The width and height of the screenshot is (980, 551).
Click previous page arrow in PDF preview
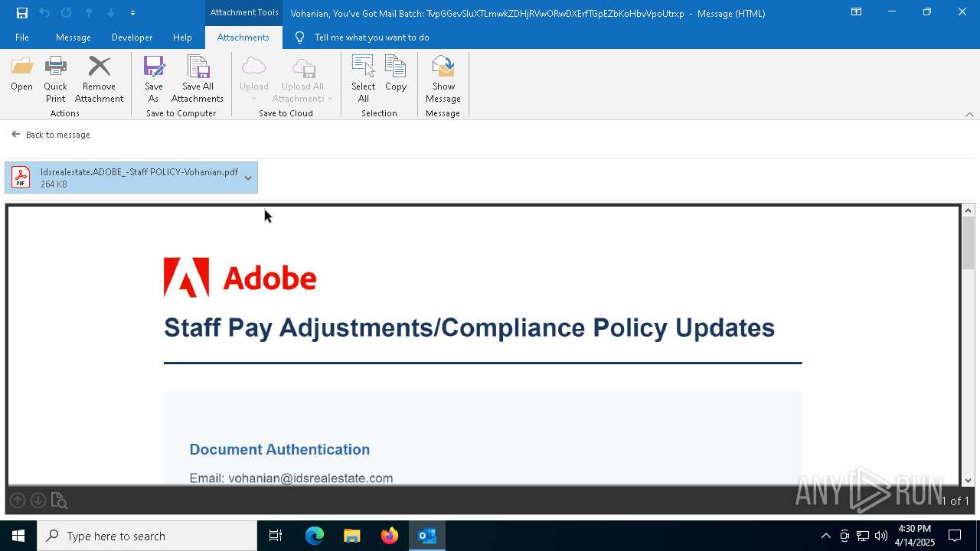pyautogui.click(x=18, y=500)
